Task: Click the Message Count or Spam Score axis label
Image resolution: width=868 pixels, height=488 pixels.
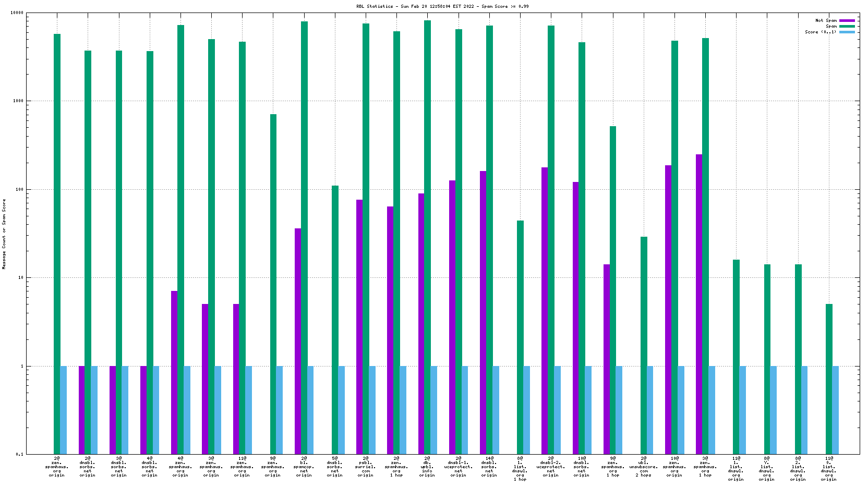Action: (x=4, y=234)
